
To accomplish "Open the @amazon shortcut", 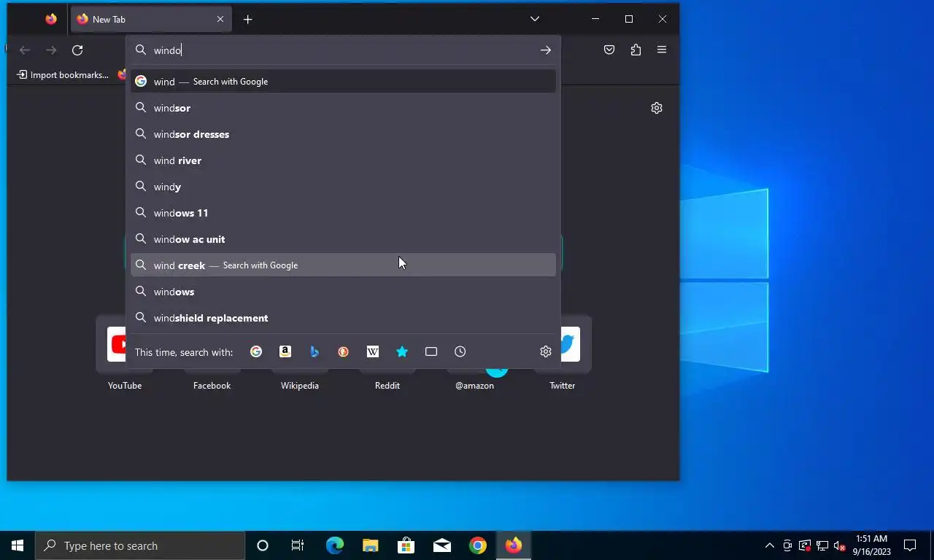I will point(475,386).
